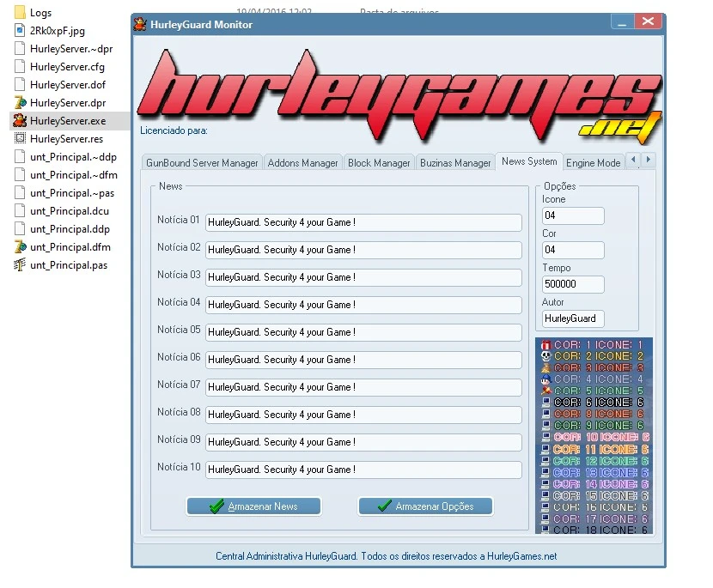Click the Icone input field
The height and width of the screenshot is (588, 713).
click(573, 215)
